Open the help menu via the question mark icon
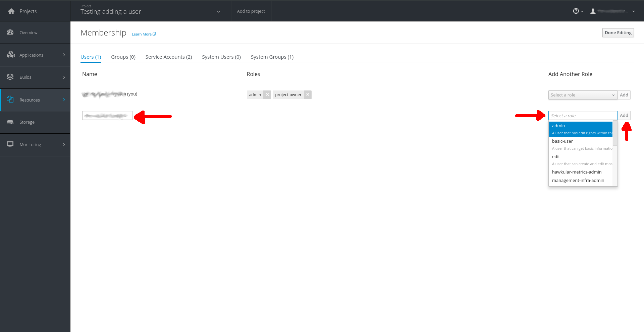 click(x=576, y=11)
